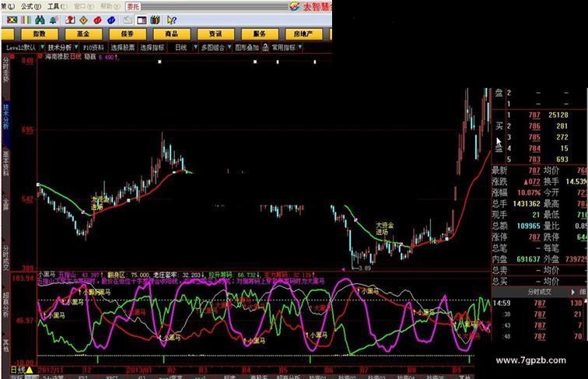Click buy-5 price 783 in order book

[534, 160]
